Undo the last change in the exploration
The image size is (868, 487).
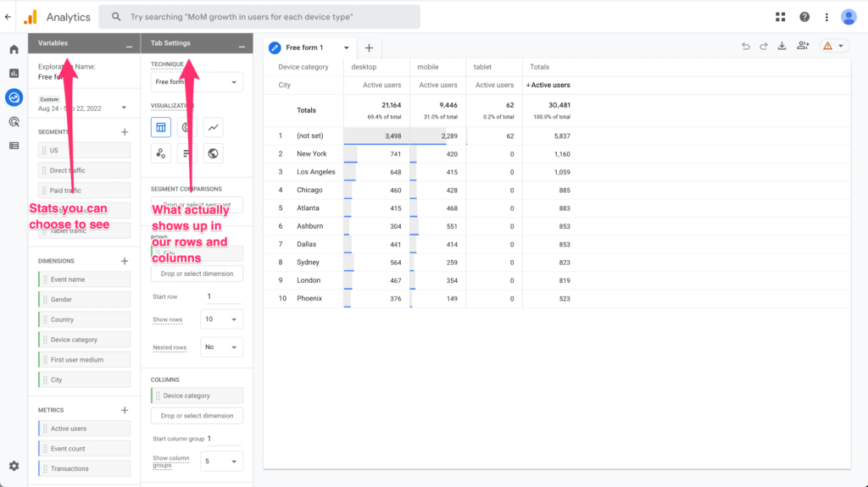(745, 47)
